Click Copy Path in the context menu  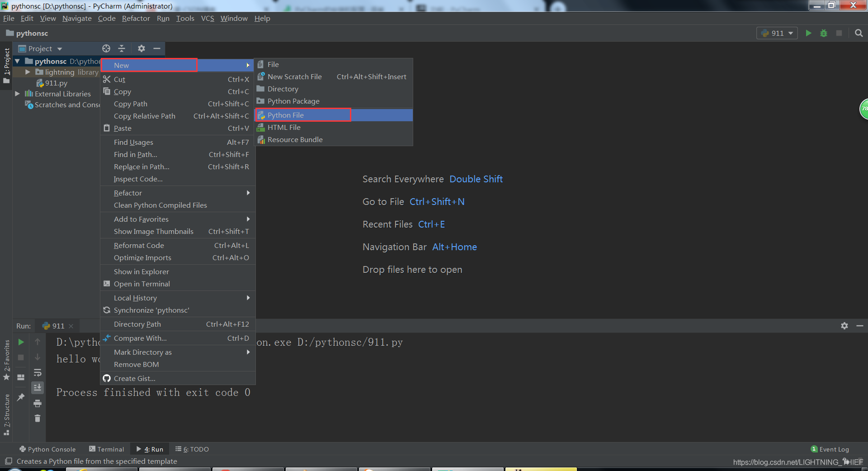[x=178, y=104]
